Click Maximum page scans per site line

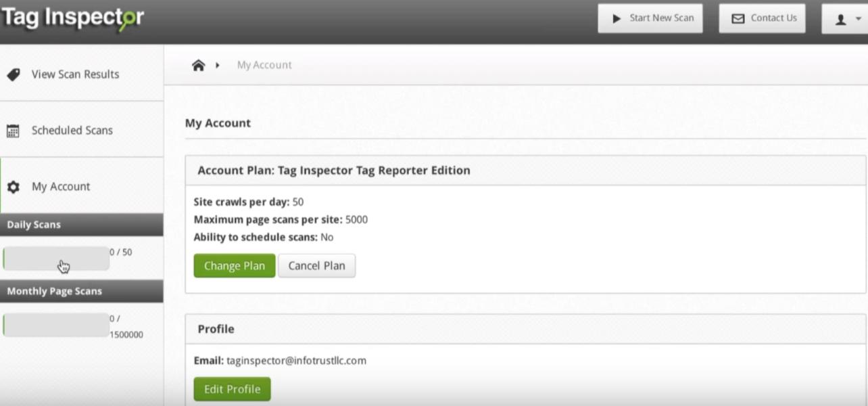tap(281, 220)
